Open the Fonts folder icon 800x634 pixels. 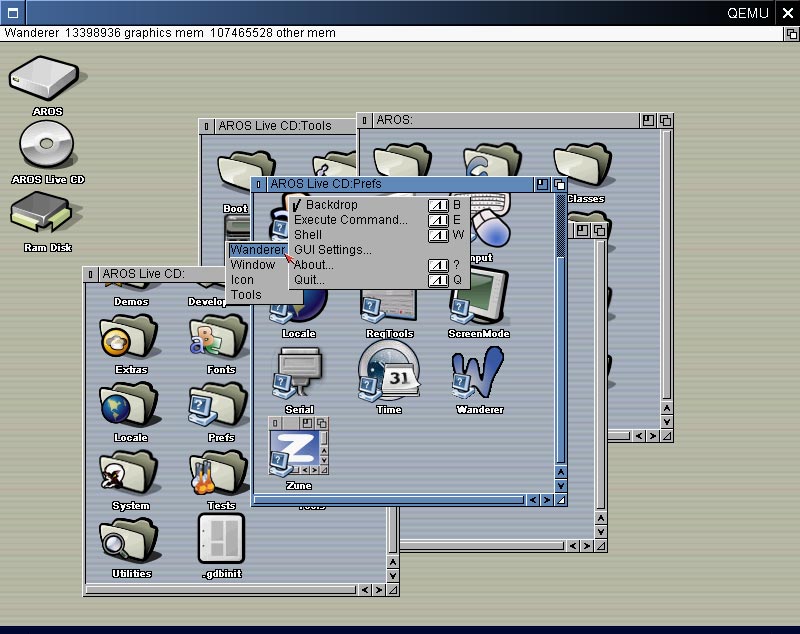coord(219,338)
